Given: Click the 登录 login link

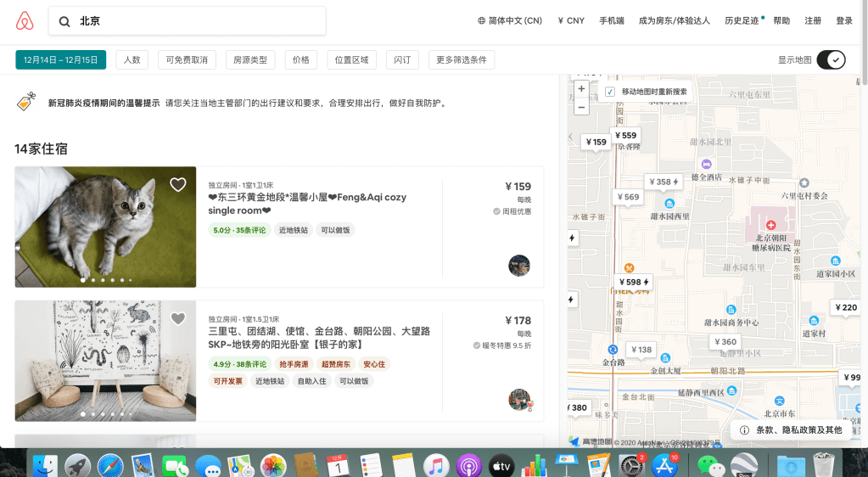Looking at the screenshot, I should click(x=844, y=21).
